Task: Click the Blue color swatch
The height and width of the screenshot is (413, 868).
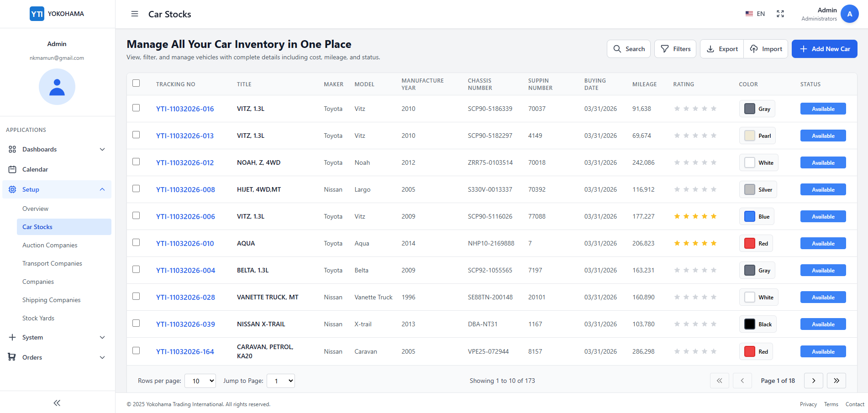Action: tap(750, 216)
